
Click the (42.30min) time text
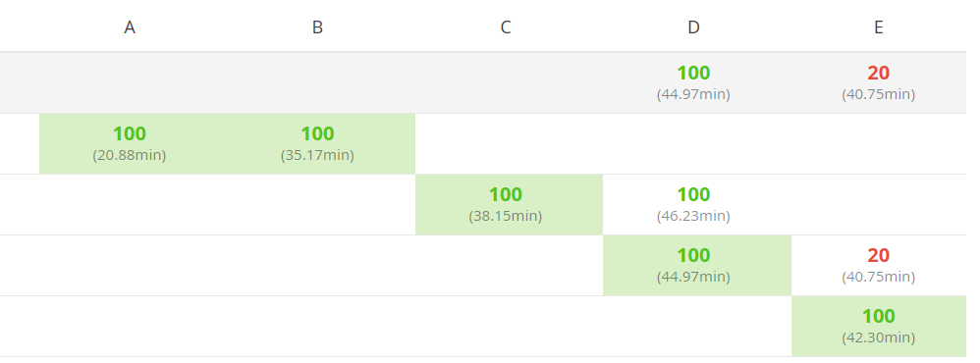[x=878, y=338]
